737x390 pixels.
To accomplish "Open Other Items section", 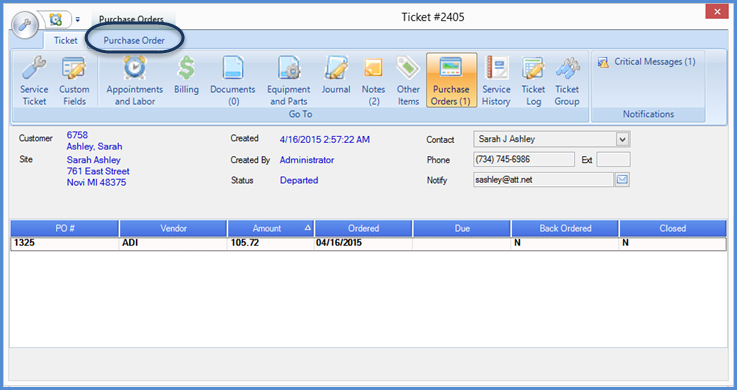I will [x=408, y=81].
